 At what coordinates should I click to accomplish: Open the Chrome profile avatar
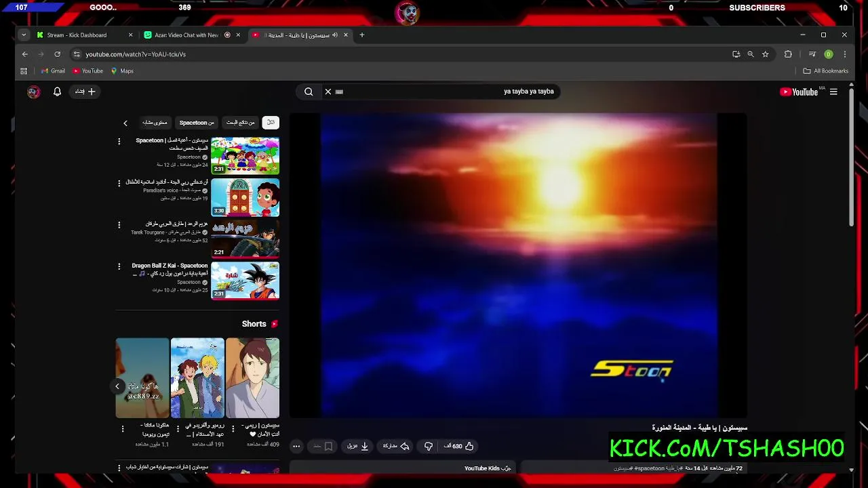click(829, 54)
